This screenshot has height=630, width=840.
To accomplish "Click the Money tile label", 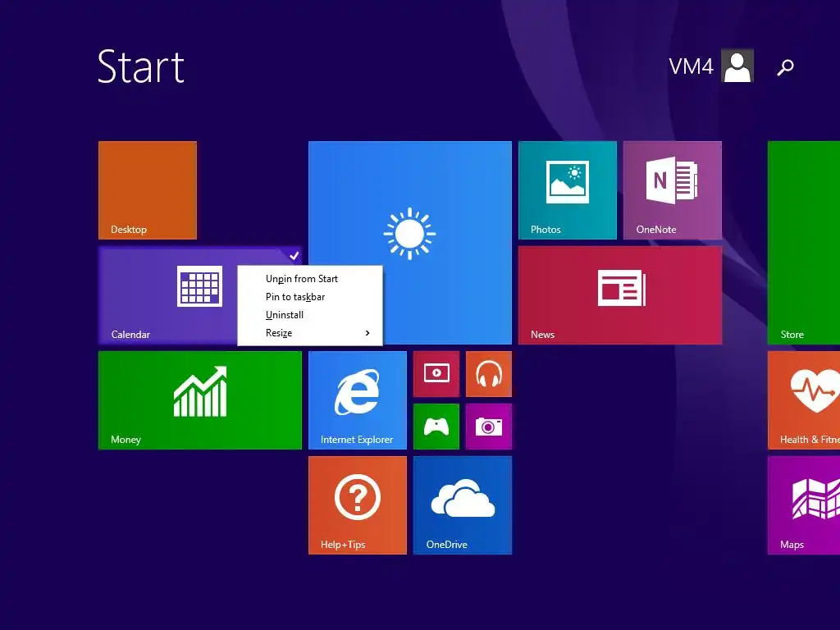I will (126, 440).
